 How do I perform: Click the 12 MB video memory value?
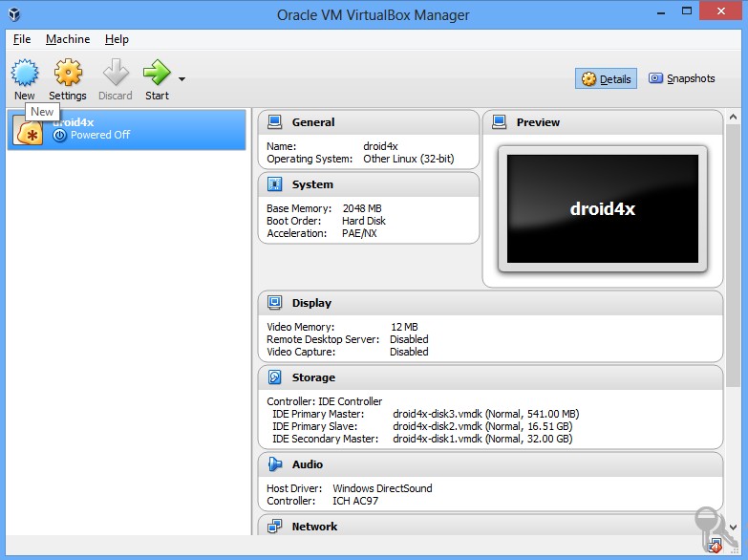click(404, 327)
